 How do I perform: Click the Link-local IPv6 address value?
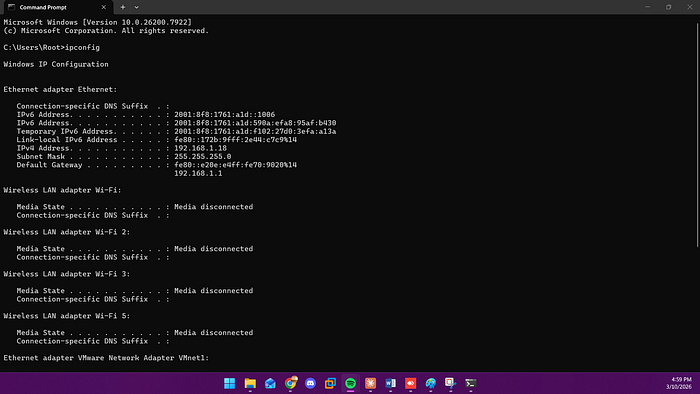point(235,140)
